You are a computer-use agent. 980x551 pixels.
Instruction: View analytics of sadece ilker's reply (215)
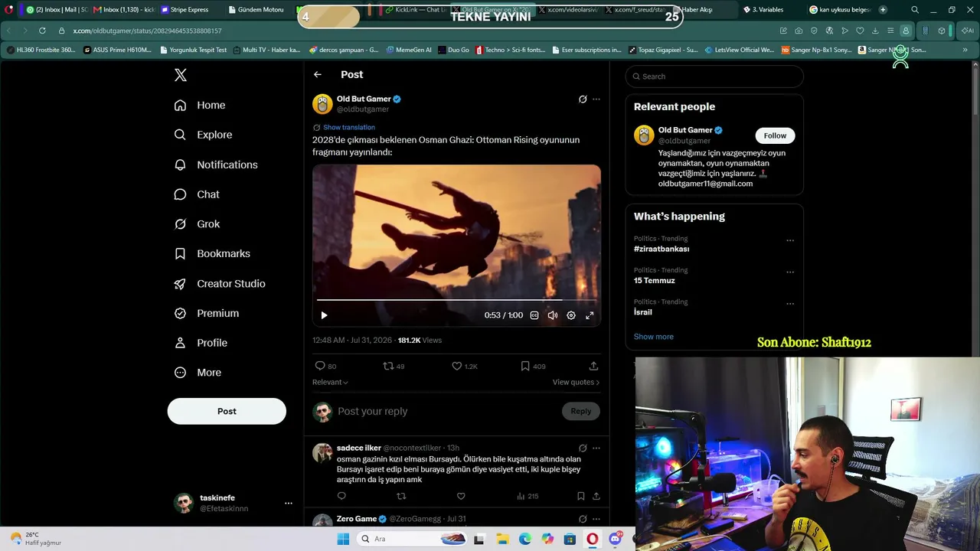pyautogui.click(x=528, y=496)
